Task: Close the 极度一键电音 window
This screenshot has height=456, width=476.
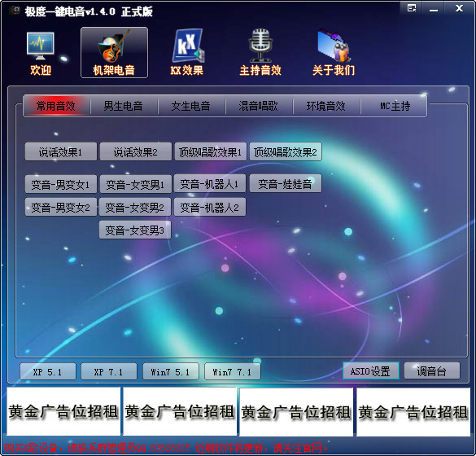Action: click(x=459, y=8)
